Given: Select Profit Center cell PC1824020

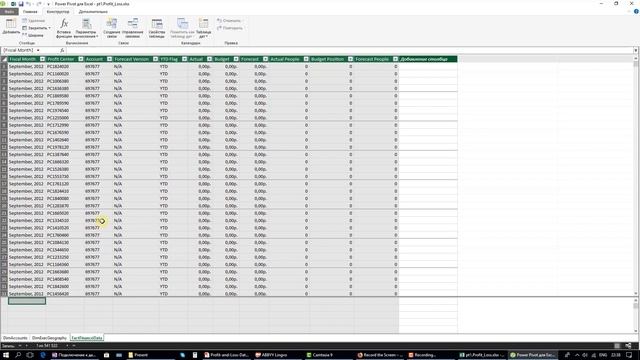Looking at the screenshot, I should click(x=58, y=67).
